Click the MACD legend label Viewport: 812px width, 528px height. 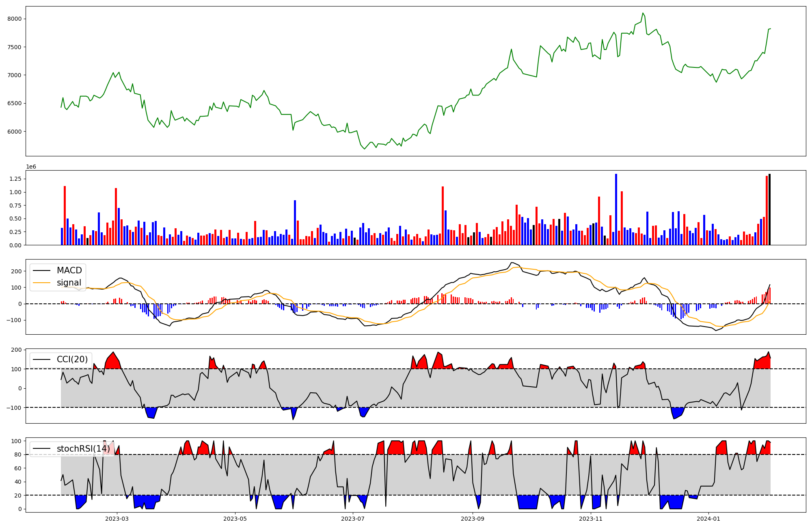(x=69, y=270)
